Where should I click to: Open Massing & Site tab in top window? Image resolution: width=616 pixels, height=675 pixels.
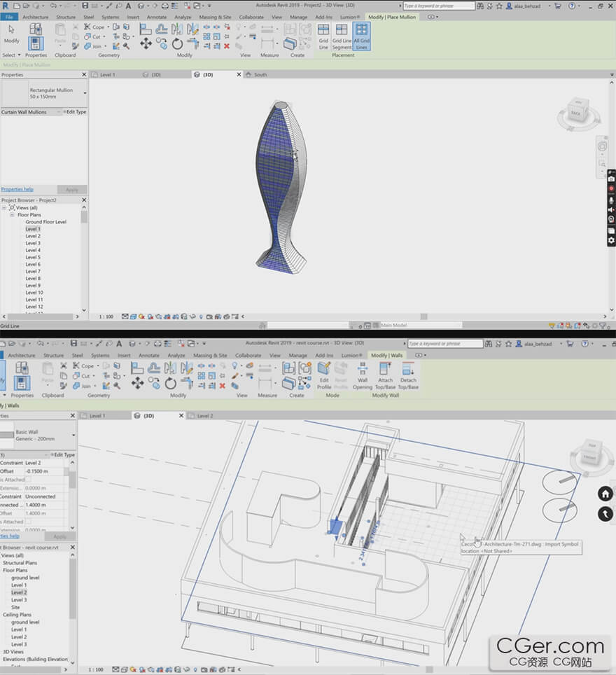point(215,17)
